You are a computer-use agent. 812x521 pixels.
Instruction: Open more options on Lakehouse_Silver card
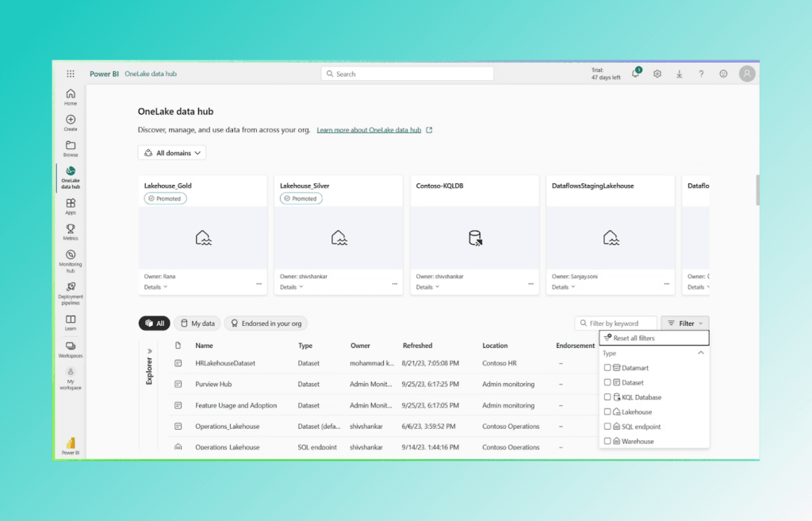pos(395,284)
